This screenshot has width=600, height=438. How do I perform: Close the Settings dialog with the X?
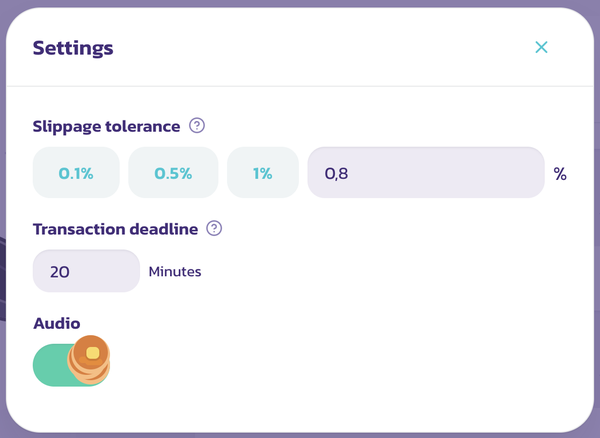point(541,47)
